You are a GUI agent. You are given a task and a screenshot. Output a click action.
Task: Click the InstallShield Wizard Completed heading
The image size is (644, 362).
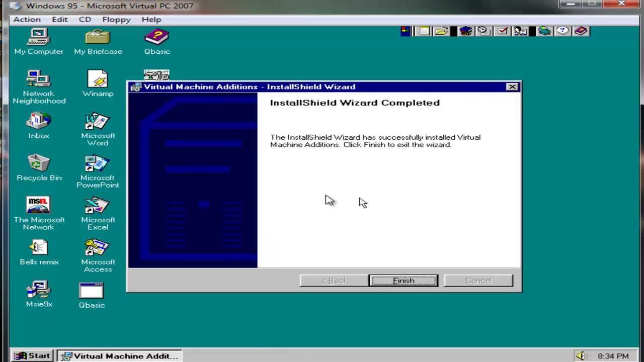coord(355,103)
